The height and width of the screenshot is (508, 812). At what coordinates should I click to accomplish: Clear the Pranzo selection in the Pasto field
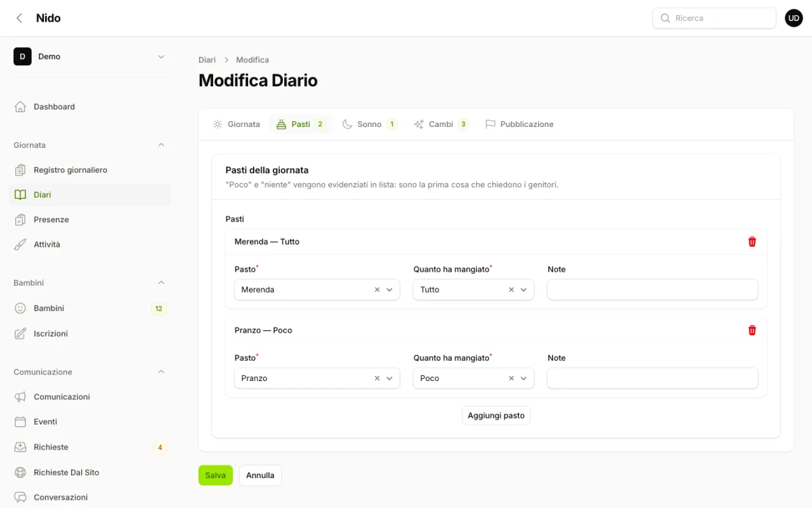tap(377, 378)
